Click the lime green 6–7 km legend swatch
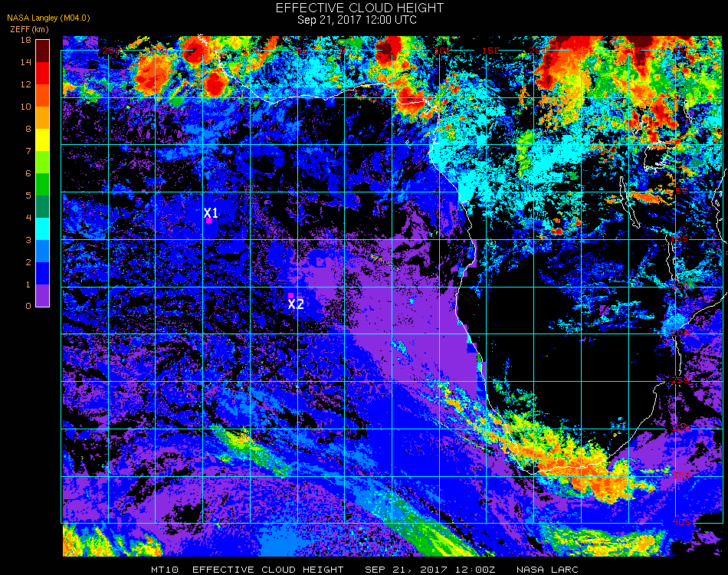Viewport: 728px width, 575px height. pyautogui.click(x=42, y=163)
